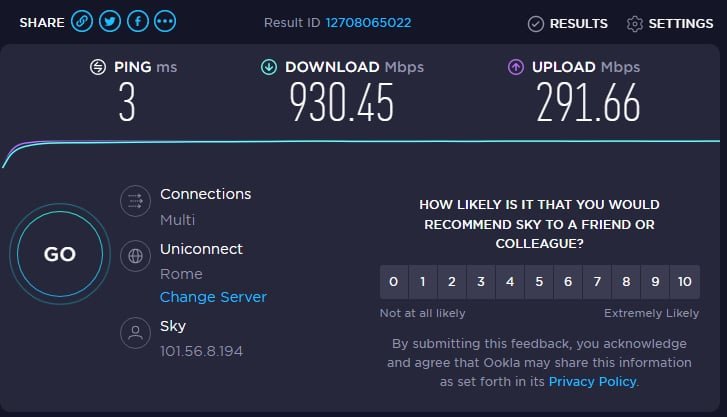The image size is (727, 417).
Task: Open the Settings page
Action: [x=670, y=23]
